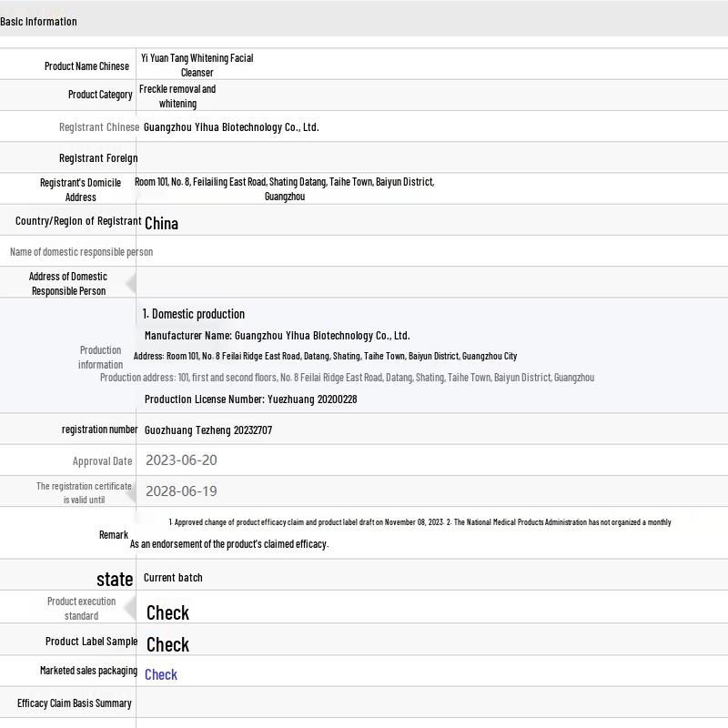Select the validity date 2028-06-19
The width and height of the screenshot is (728, 728).
[x=181, y=491]
